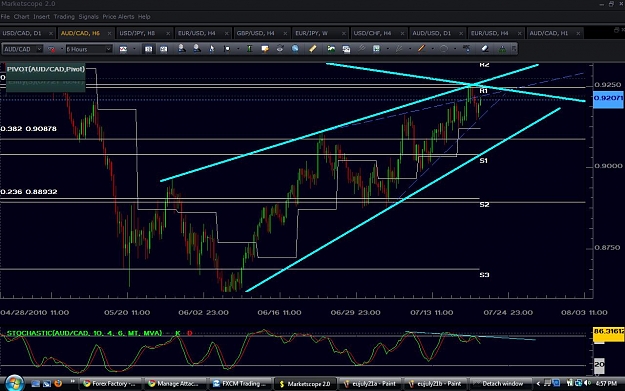Close the GBP/USD, H4 chart tab
625x391 pixels.
[x=285, y=33]
